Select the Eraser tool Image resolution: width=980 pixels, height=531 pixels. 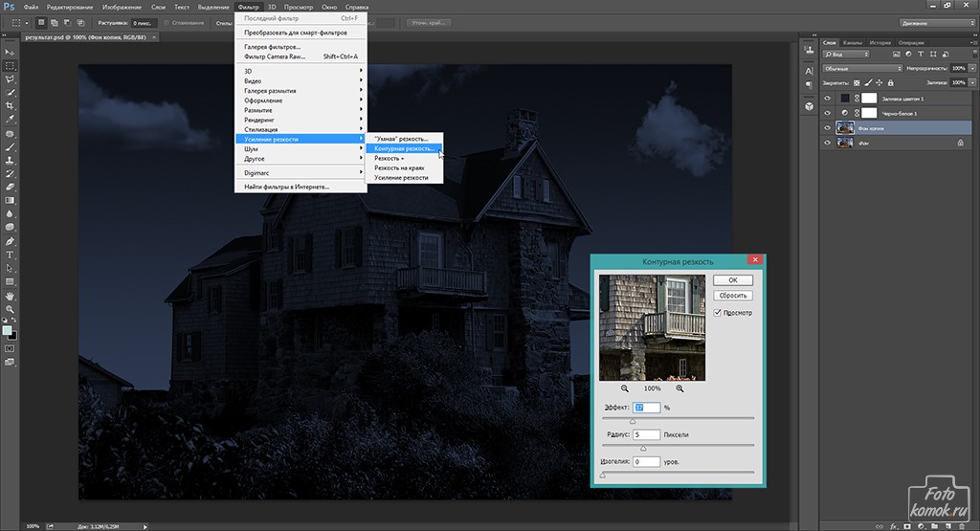[10, 187]
